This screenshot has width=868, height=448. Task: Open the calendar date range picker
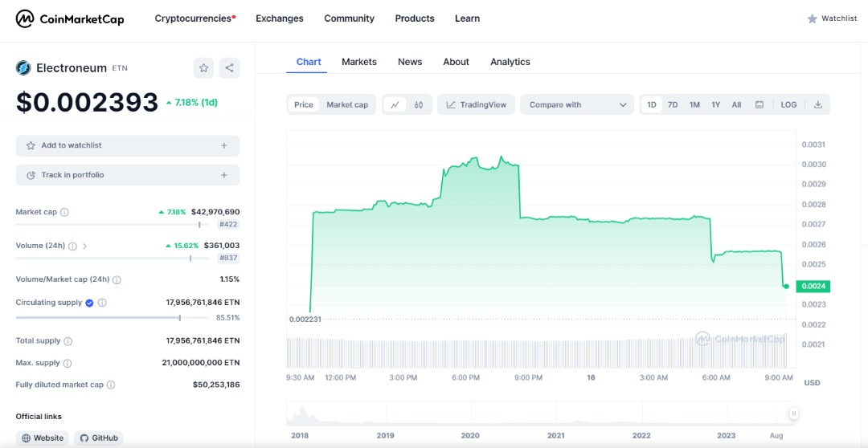(x=759, y=104)
